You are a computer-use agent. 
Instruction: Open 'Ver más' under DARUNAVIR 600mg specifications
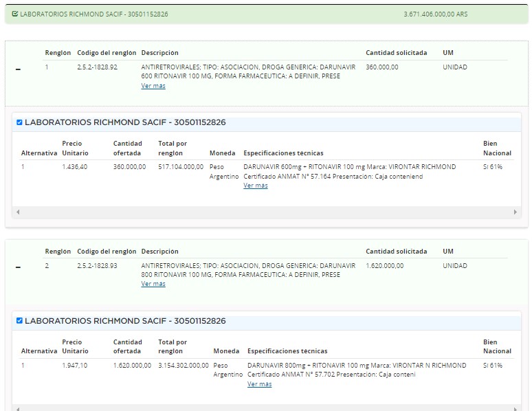coord(256,186)
